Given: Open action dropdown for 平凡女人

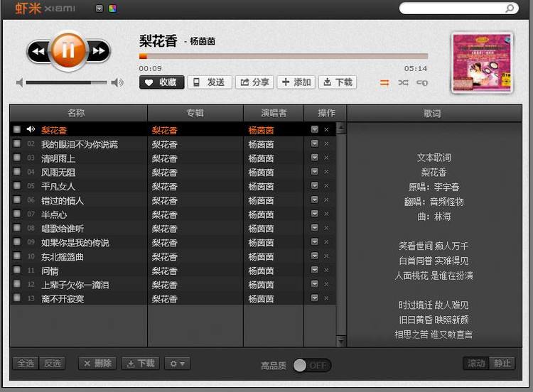Looking at the screenshot, I should point(315,185).
